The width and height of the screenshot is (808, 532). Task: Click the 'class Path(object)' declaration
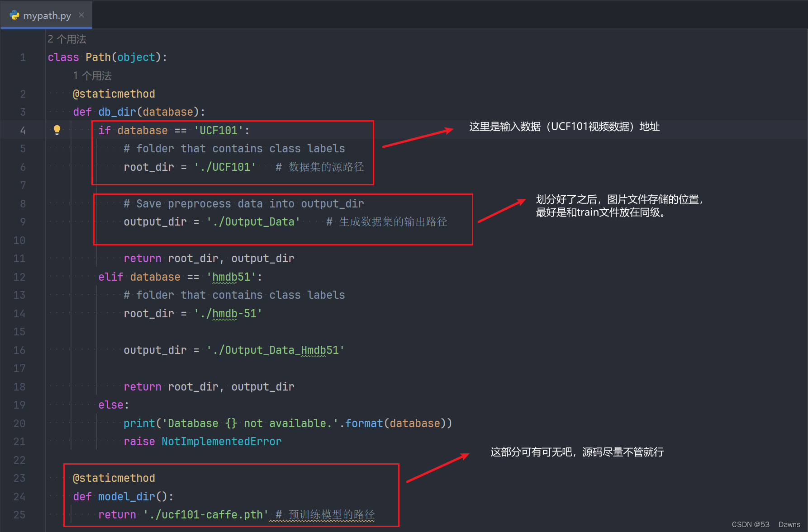tap(107, 57)
